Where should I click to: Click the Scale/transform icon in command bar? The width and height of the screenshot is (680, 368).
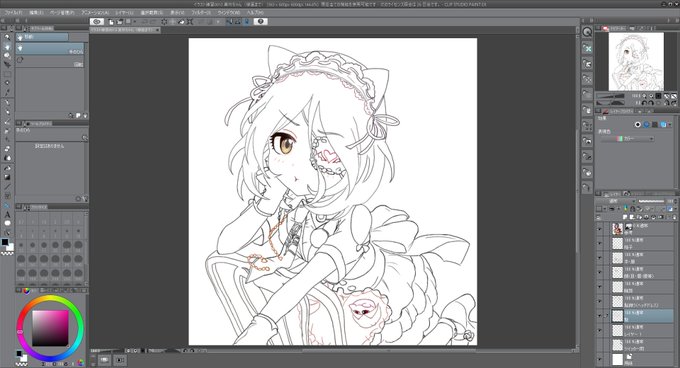click(190, 22)
